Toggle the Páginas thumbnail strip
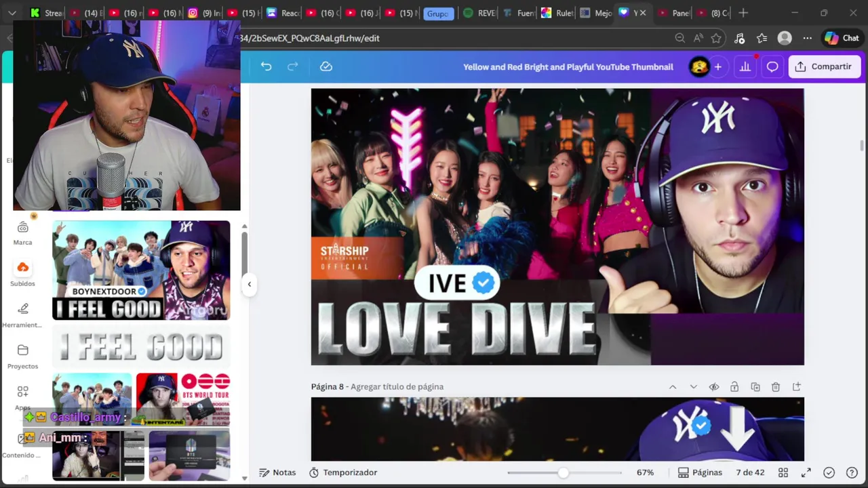Viewport: 868px width, 488px height. coord(700,472)
